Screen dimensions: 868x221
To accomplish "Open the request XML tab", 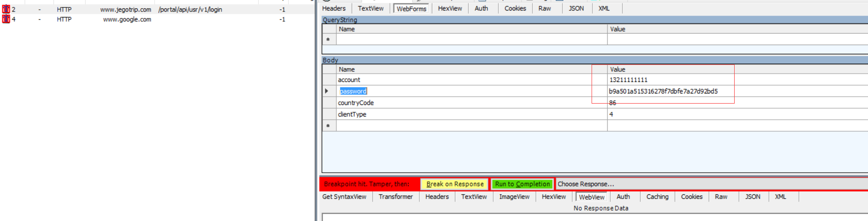I will coord(604,8).
